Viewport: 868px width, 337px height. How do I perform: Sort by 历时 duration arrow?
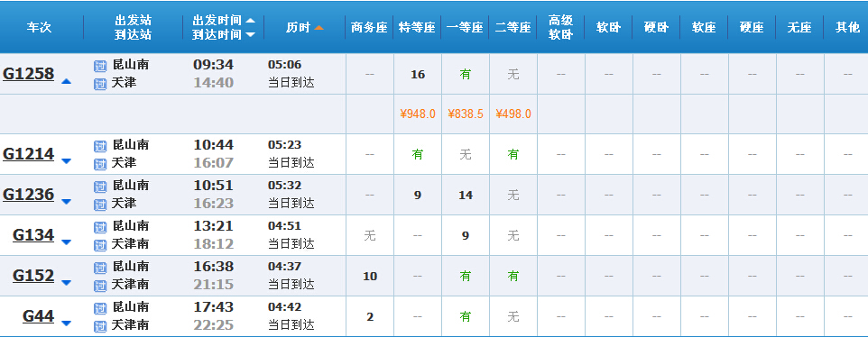tap(319, 28)
